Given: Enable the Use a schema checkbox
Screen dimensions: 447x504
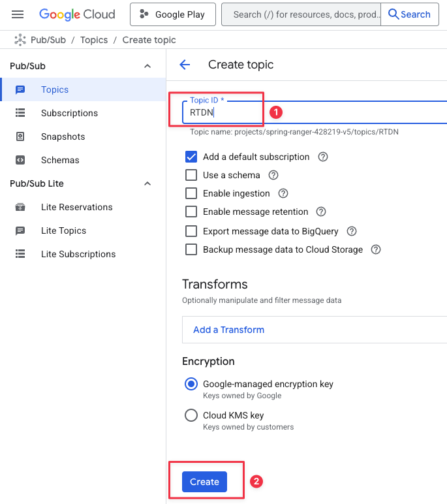Looking at the screenshot, I should (x=191, y=175).
